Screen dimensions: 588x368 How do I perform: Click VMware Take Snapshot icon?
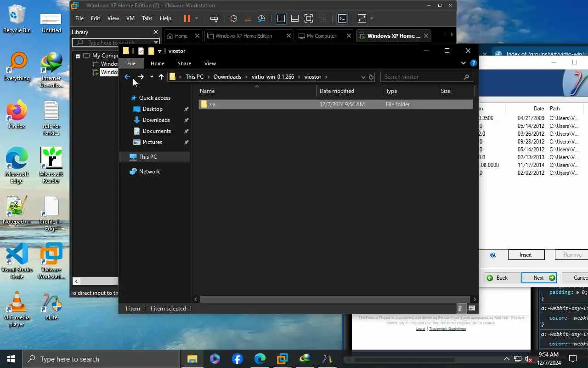(x=234, y=18)
